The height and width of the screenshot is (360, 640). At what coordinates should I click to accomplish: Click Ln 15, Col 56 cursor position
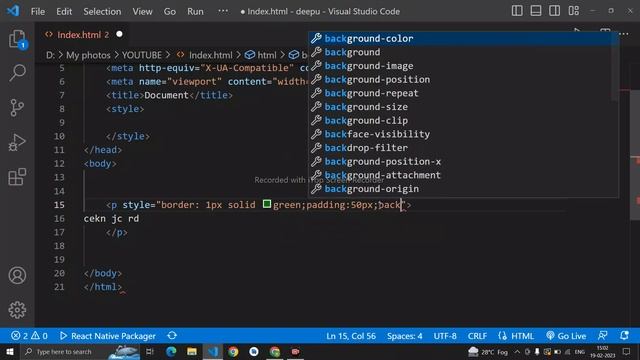coord(351,336)
